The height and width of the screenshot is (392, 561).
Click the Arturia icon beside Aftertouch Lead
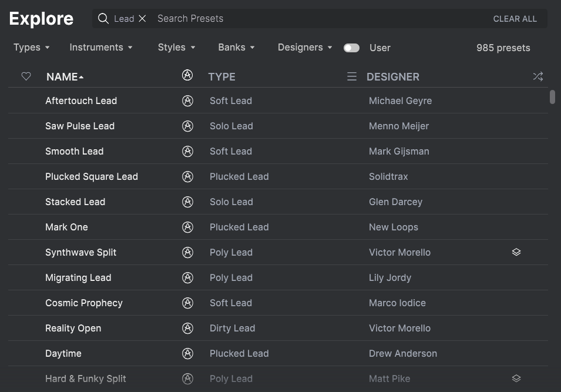tap(187, 101)
